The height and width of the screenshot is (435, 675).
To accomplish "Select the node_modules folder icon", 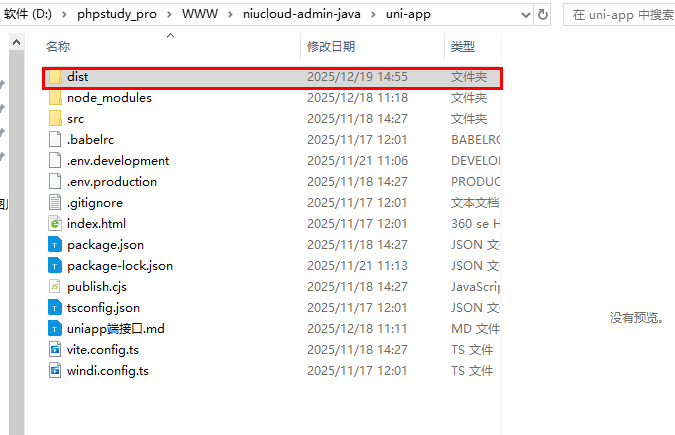I will [x=55, y=98].
